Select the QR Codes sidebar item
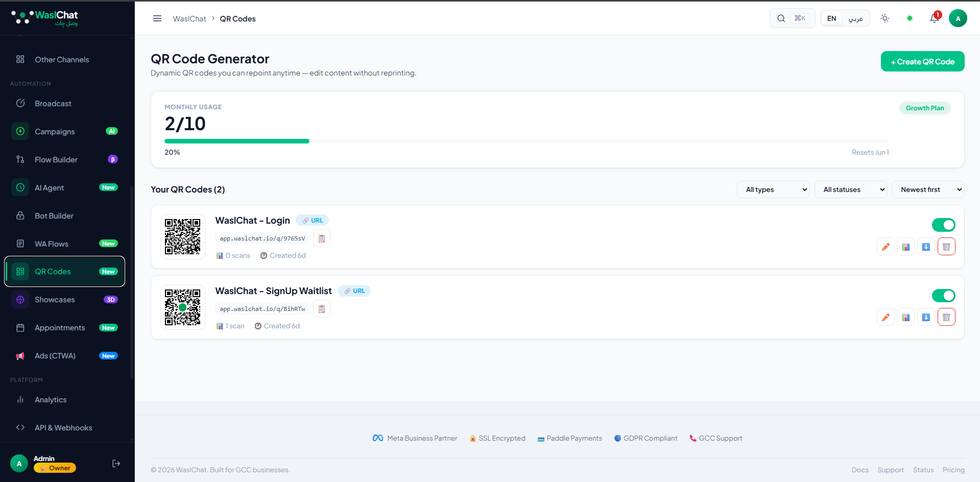This screenshot has height=482, width=980. [65, 272]
